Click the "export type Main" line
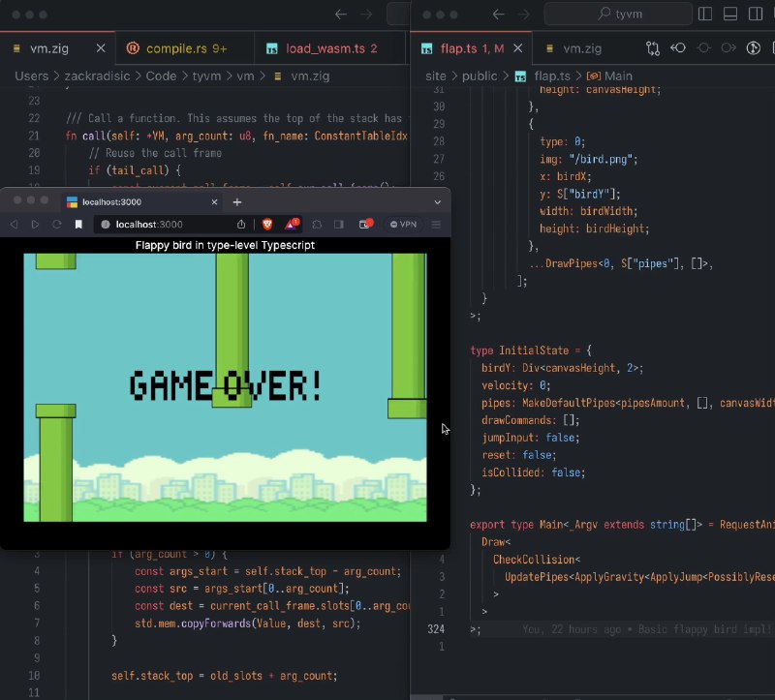Viewport: 775px width, 700px height. [622, 525]
